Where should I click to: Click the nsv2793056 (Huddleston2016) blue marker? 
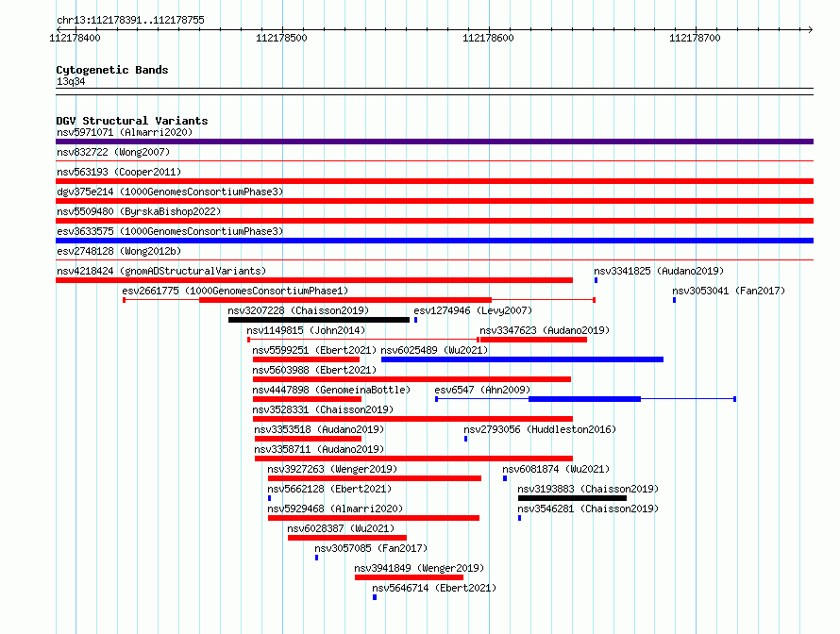465,439
